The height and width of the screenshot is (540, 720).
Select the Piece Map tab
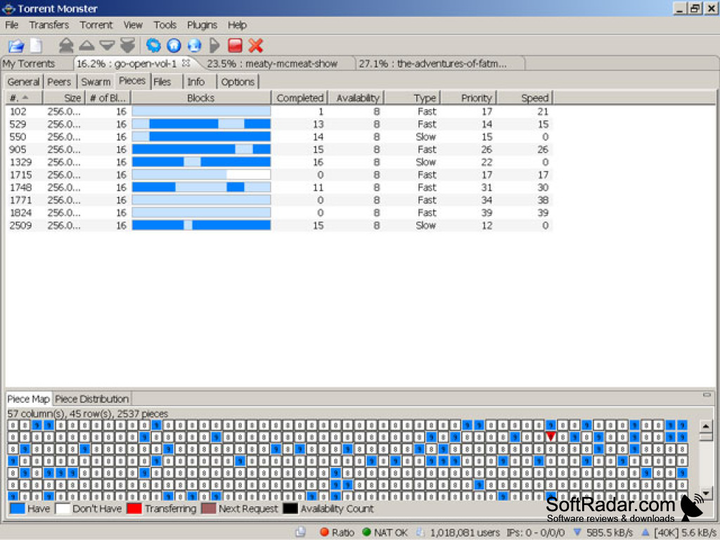[28, 399]
